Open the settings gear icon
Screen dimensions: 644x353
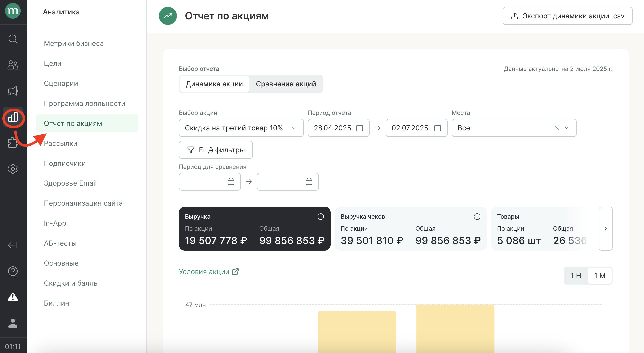coord(13,169)
